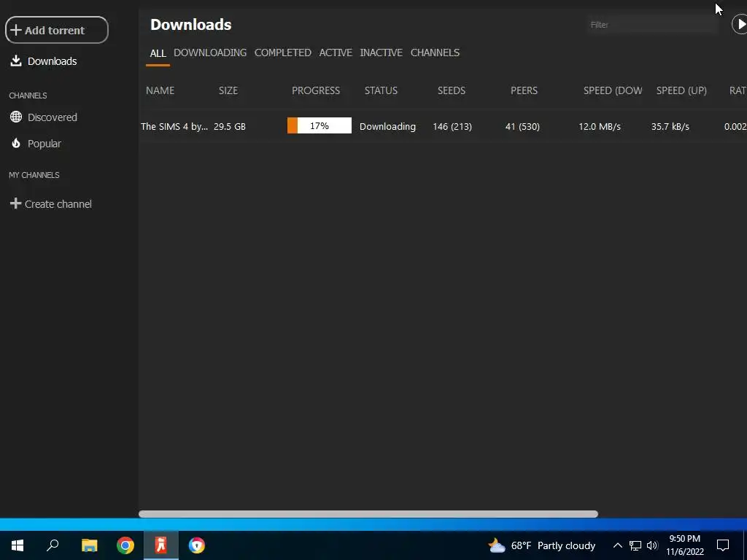Open the 68°F Partly cloudy weather widget
The width and height of the screenshot is (747, 560).
point(542,545)
